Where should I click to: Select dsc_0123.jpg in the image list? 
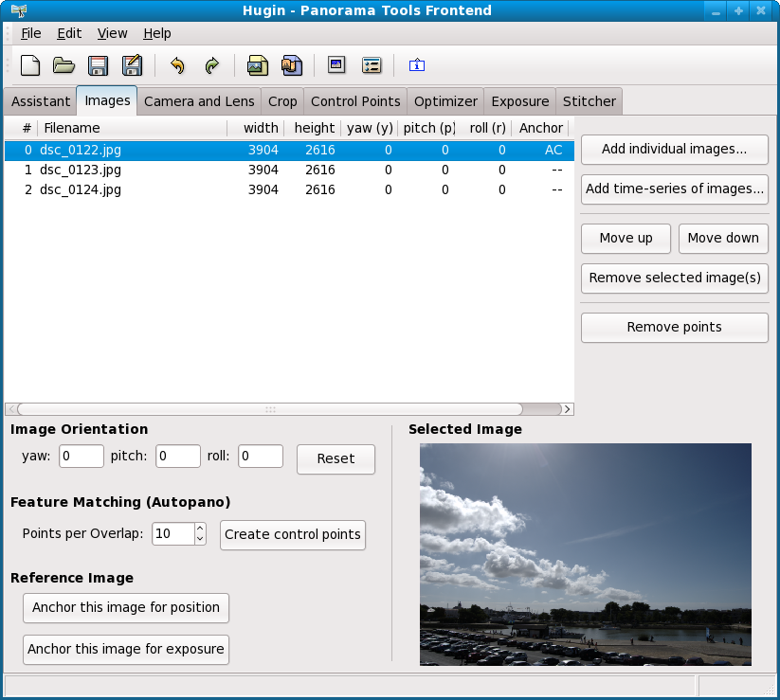coord(81,170)
